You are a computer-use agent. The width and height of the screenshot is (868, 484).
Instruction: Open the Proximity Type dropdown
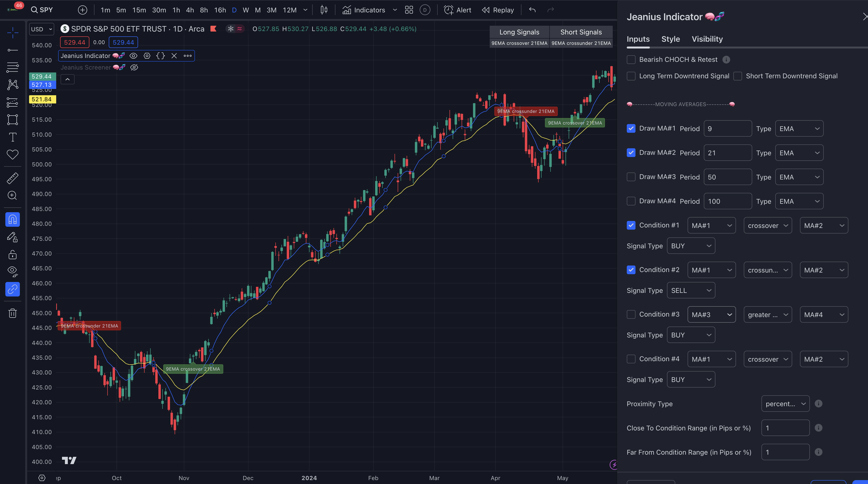(785, 404)
